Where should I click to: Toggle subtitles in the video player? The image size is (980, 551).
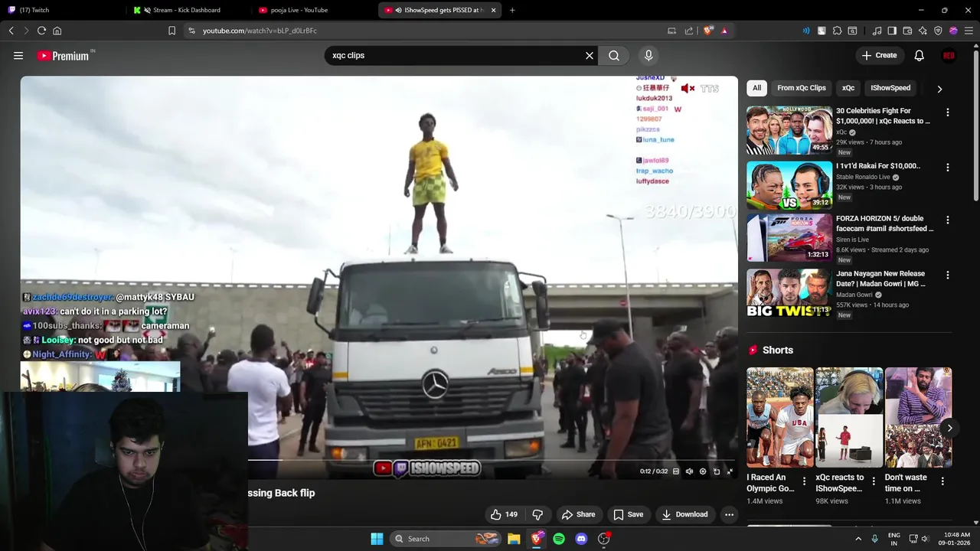[676, 471]
